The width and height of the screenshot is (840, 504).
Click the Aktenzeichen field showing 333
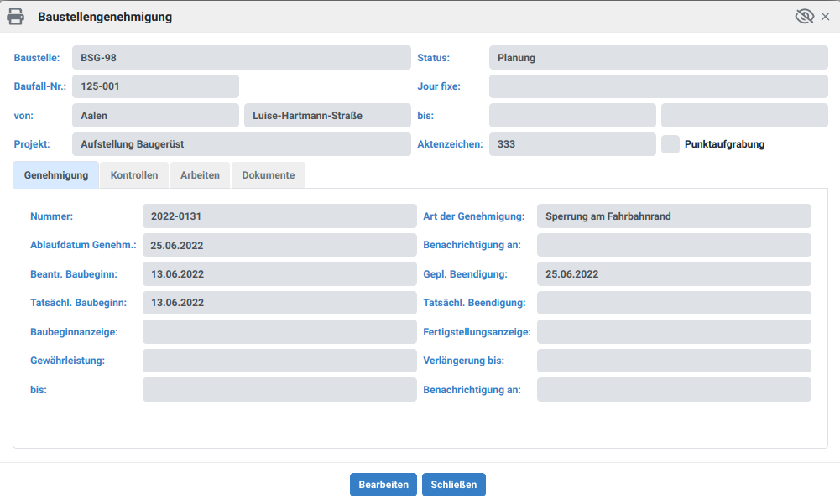(x=572, y=143)
